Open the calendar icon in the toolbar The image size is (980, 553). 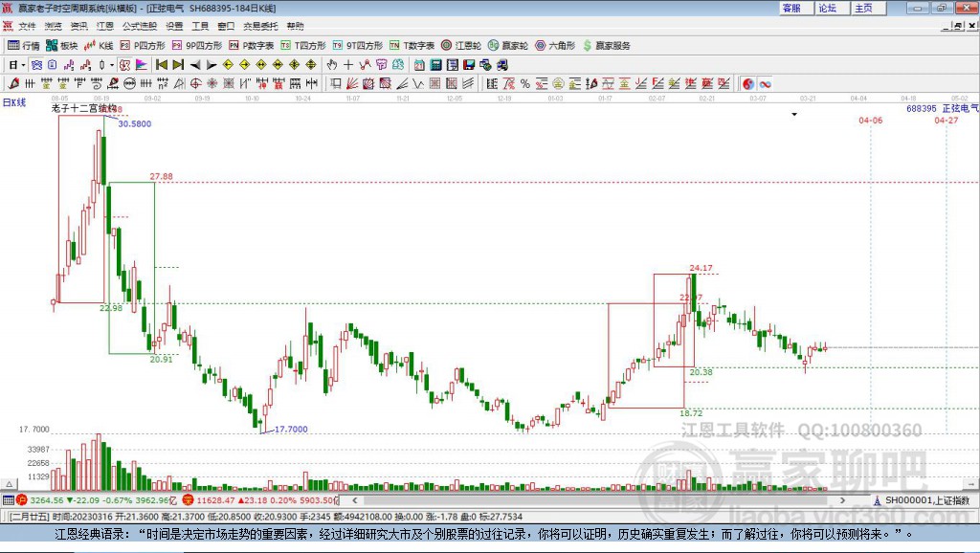tap(419, 64)
